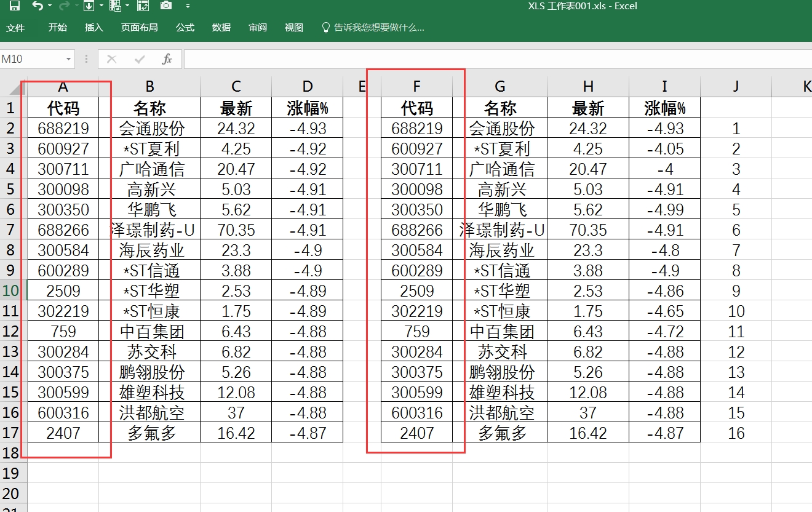This screenshot has width=812, height=512.
Task: Select column B header
Action: pos(149,87)
